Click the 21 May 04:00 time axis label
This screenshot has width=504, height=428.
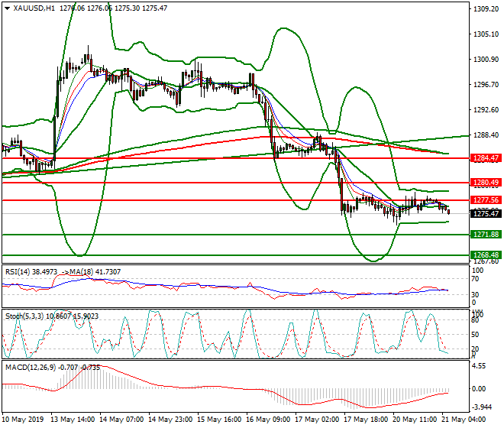pos(464,420)
